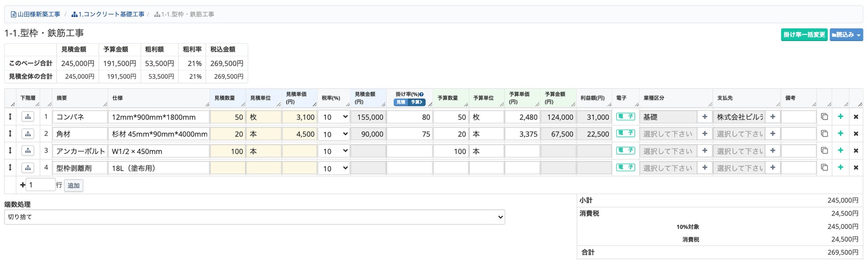Viewport: 868px width, 264px height.
Task: Open sub-level hierarchy for the 型枠剥離剤 row
Action: click(x=28, y=168)
